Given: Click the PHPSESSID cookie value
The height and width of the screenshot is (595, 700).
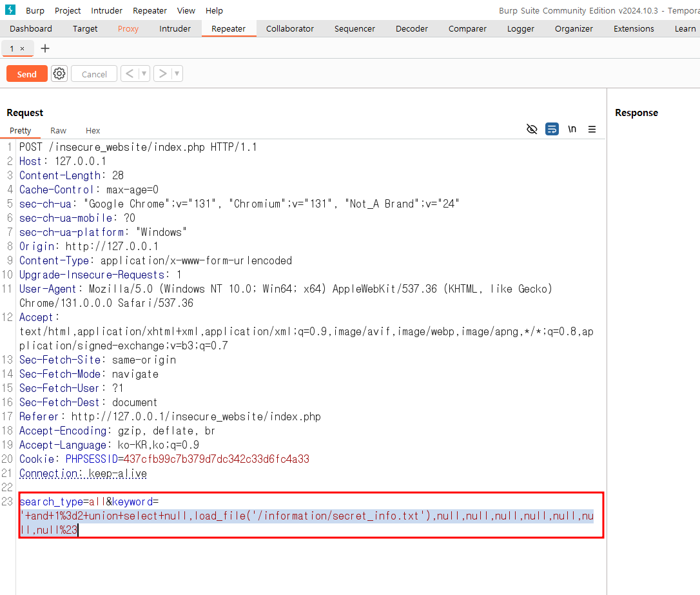Looking at the screenshot, I should tap(217, 459).
